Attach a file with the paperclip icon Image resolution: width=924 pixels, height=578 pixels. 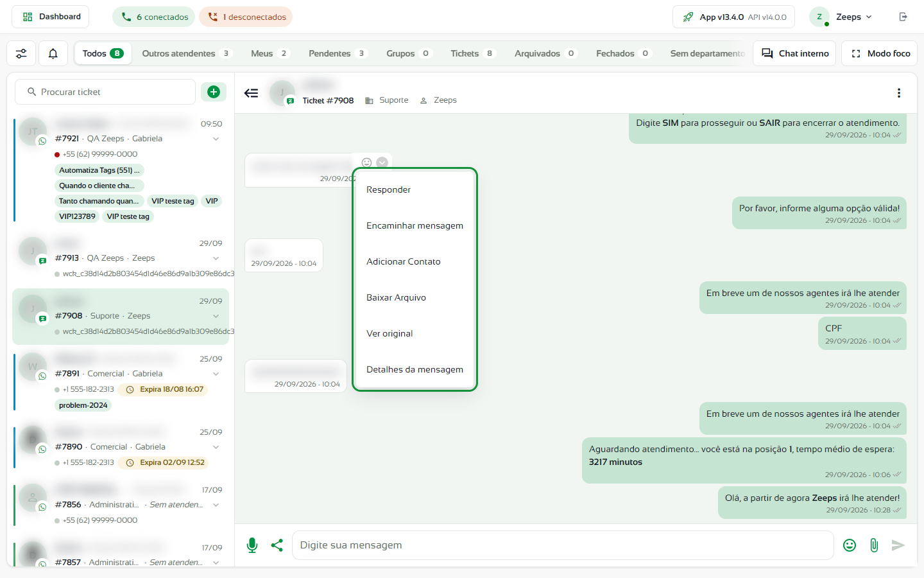click(874, 545)
